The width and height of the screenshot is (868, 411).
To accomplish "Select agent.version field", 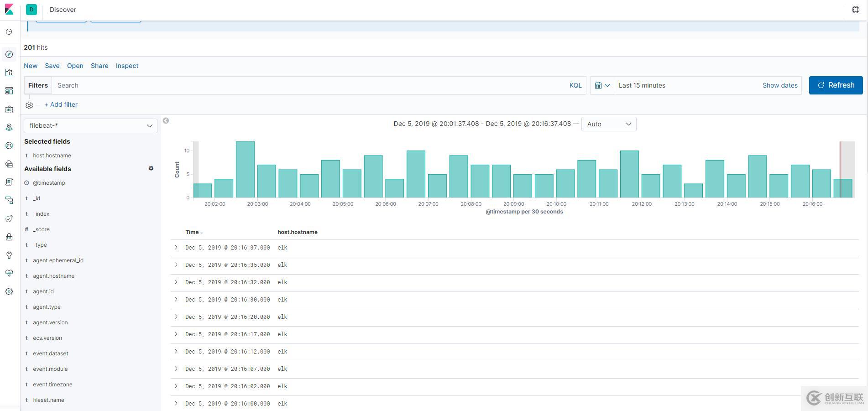I will (50, 323).
